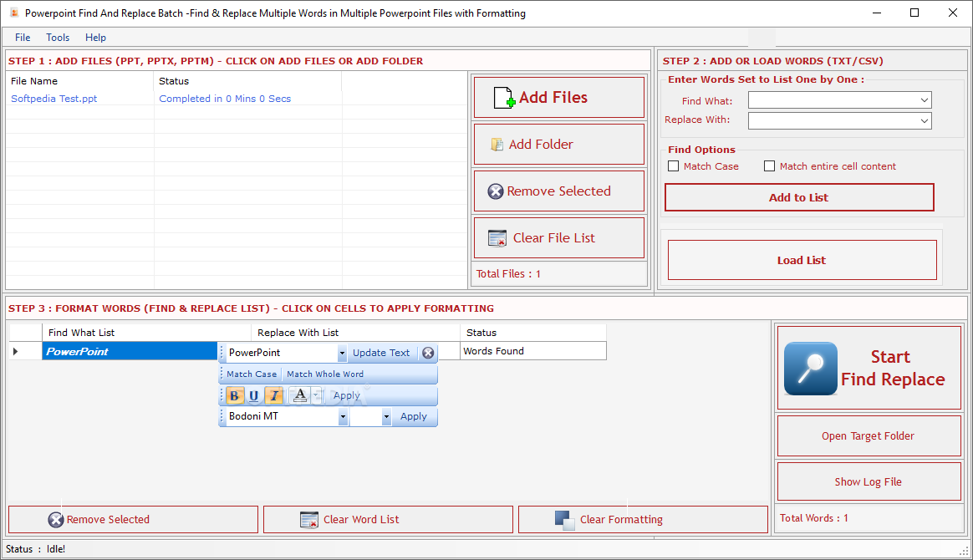The height and width of the screenshot is (560, 973).
Task: Open the File menu
Action: click(x=23, y=38)
